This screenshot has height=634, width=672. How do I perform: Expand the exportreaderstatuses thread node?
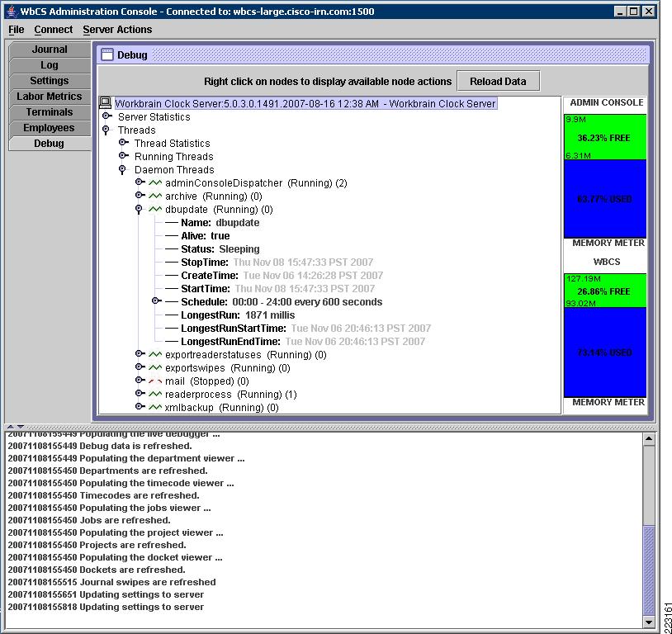[140, 354]
